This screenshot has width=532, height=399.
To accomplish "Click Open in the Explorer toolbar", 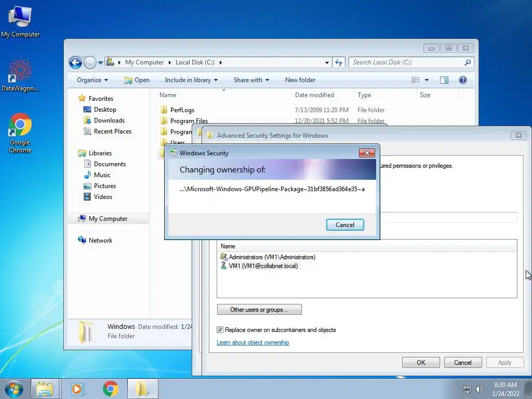I will [137, 80].
